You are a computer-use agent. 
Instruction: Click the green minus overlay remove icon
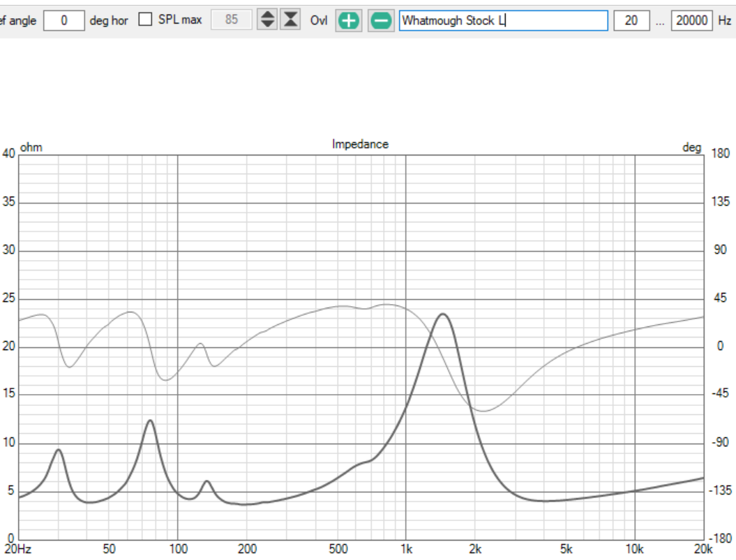point(381,21)
